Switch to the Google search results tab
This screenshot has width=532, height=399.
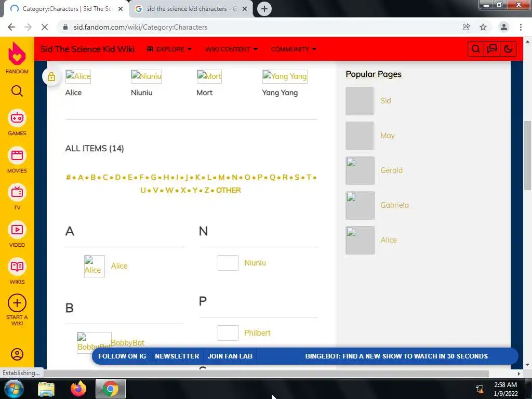[191, 9]
